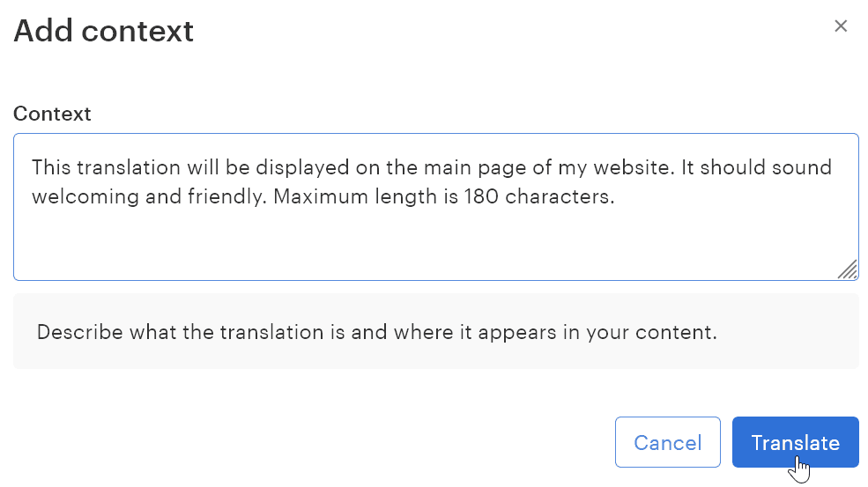Click the "Context" field label
The image size is (868, 487).
(52, 114)
